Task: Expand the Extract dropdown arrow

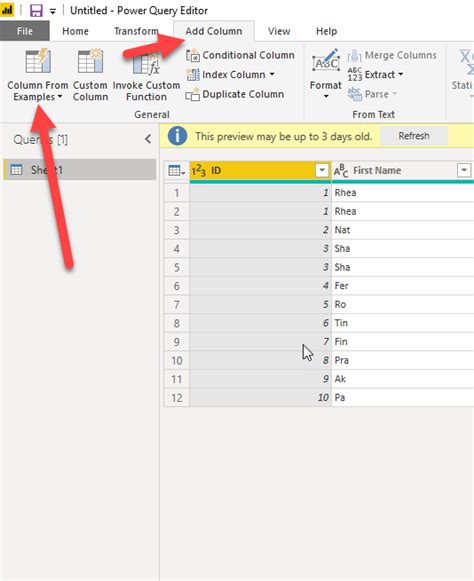Action: pos(401,74)
